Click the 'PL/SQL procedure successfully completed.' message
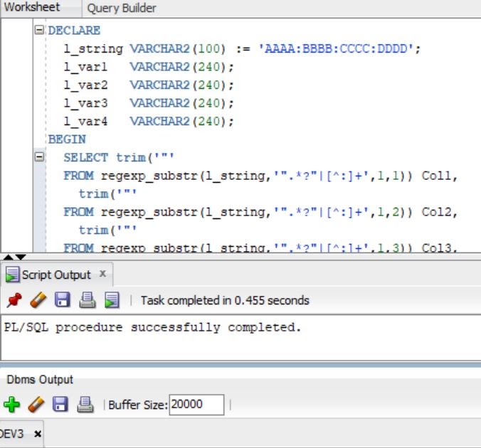The height and width of the screenshot is (448, 481). point(152,328)
